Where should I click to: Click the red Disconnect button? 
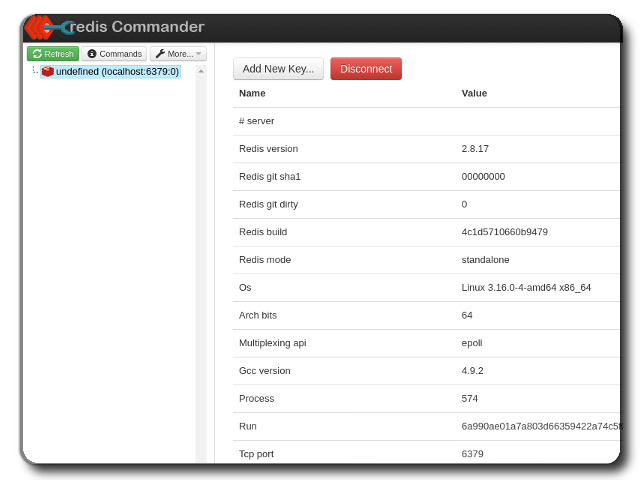366,69
